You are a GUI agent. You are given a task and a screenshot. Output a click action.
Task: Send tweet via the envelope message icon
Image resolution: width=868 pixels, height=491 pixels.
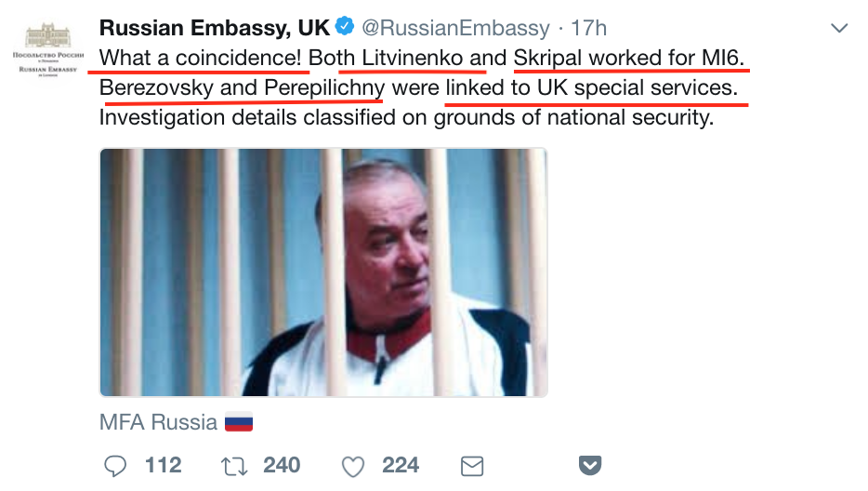coord(473,465)
